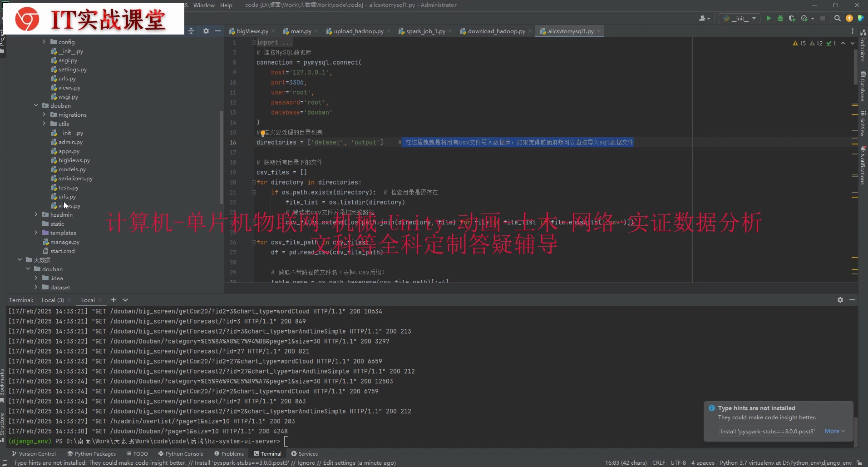
Task: Open Endpoints tool window
Action: (863, 45)
